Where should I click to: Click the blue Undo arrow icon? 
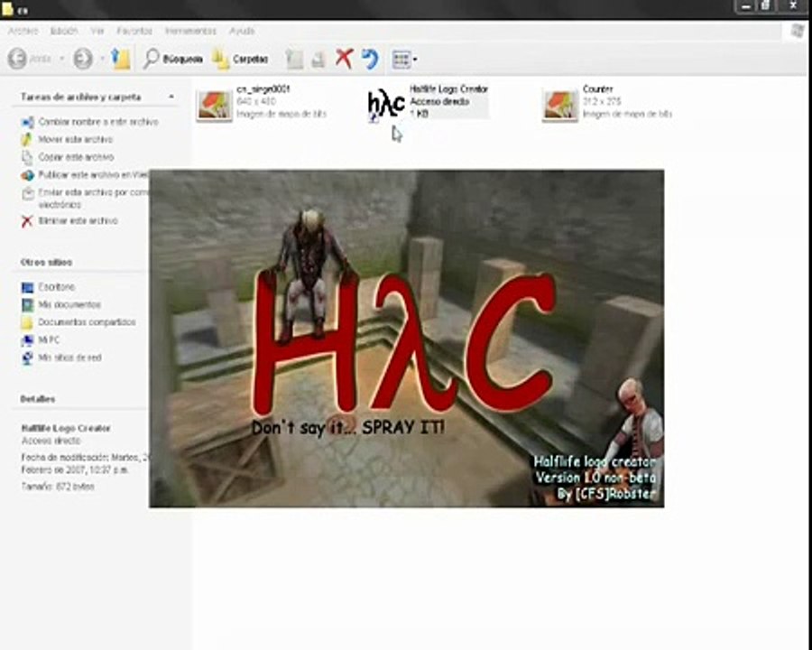[370, 59]
